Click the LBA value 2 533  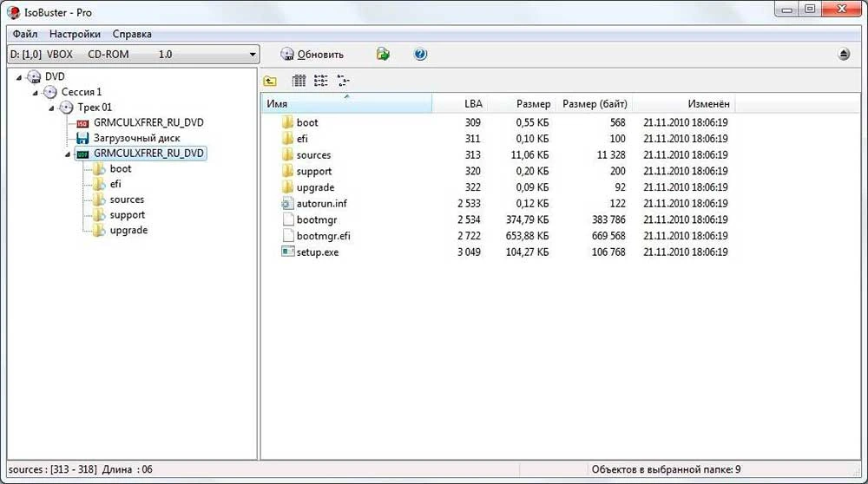pyautogui.click(x=469, y=204)
